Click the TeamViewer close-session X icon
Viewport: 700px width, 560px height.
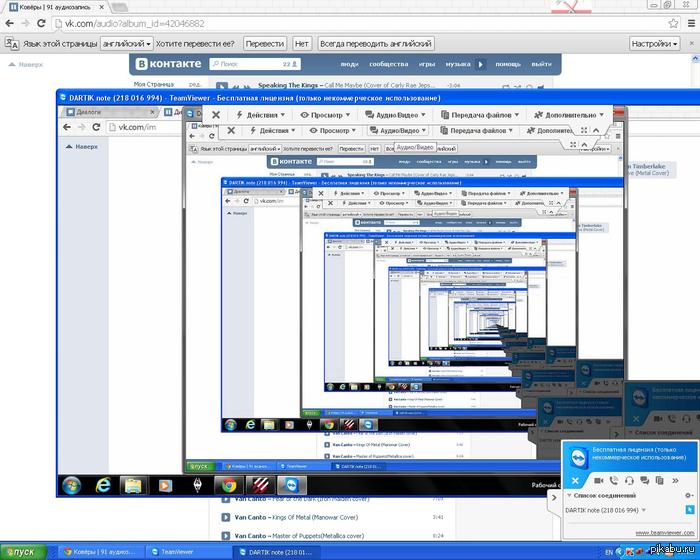click(x=216, y=115)
